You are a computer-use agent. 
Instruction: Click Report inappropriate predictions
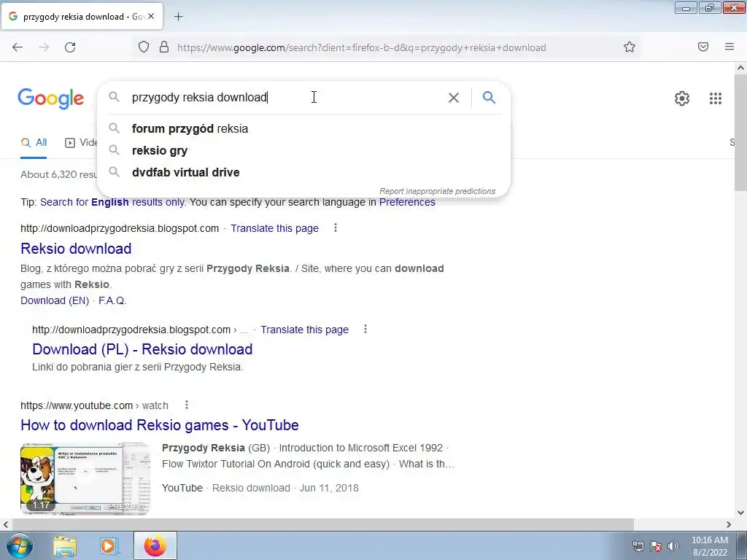(x=438, y=191)
